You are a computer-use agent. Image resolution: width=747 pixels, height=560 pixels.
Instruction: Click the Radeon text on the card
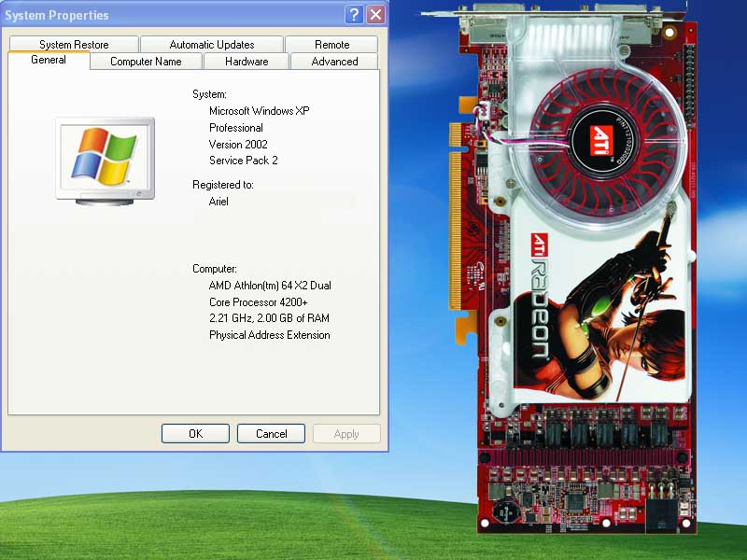click(540, 308)
